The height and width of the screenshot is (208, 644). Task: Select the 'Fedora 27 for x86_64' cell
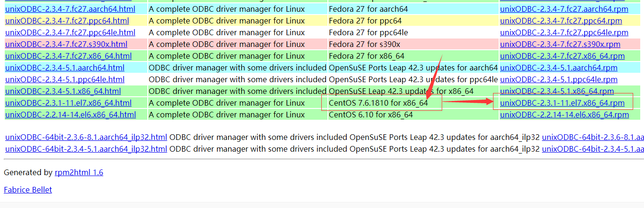[x=413, y=56]
